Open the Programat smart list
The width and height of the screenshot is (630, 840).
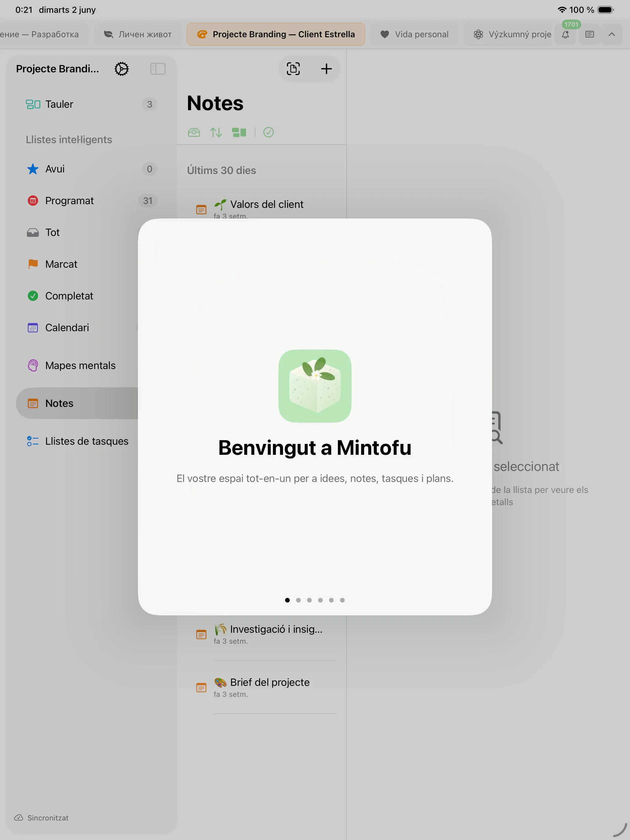91,201
